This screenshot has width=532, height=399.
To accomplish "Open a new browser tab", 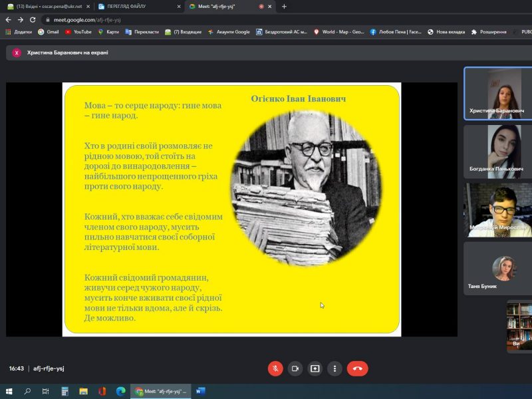I will [285, 7].
